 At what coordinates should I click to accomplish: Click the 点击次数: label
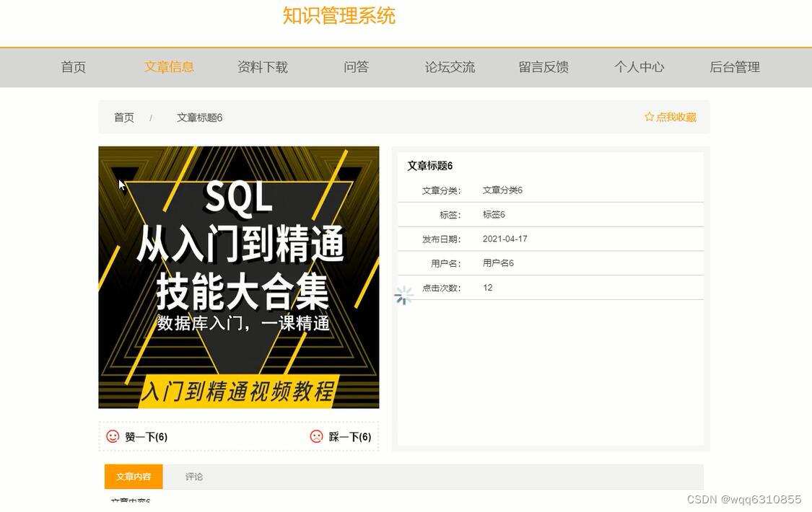(x=441, y=288)
